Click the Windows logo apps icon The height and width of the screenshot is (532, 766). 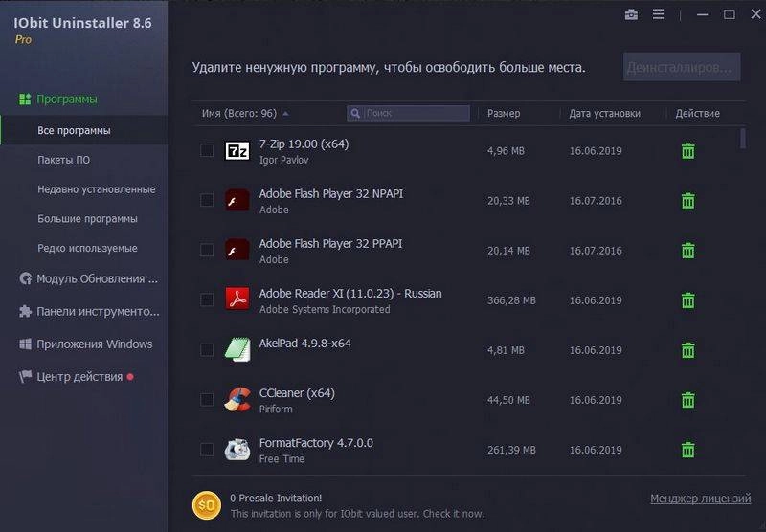26,344
